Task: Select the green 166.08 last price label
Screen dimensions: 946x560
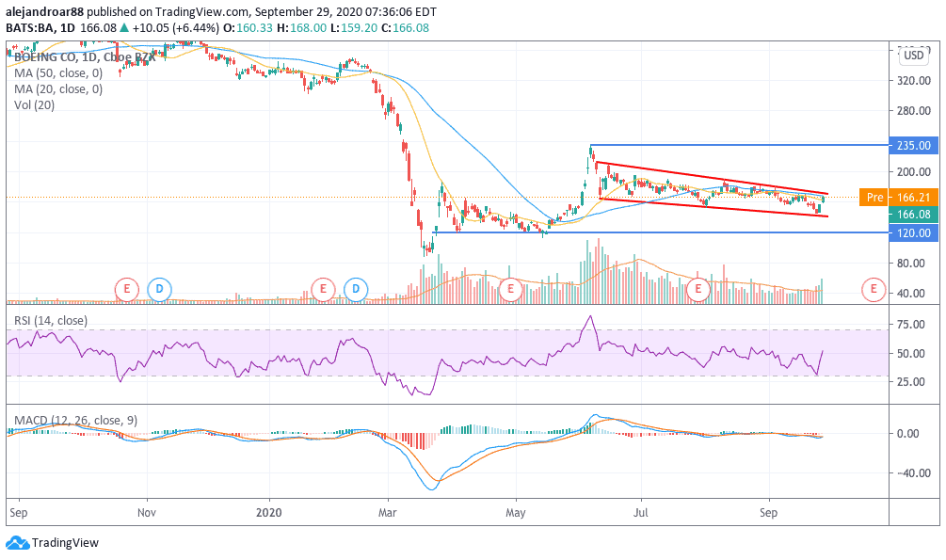Action: click(x=914, y=215)
